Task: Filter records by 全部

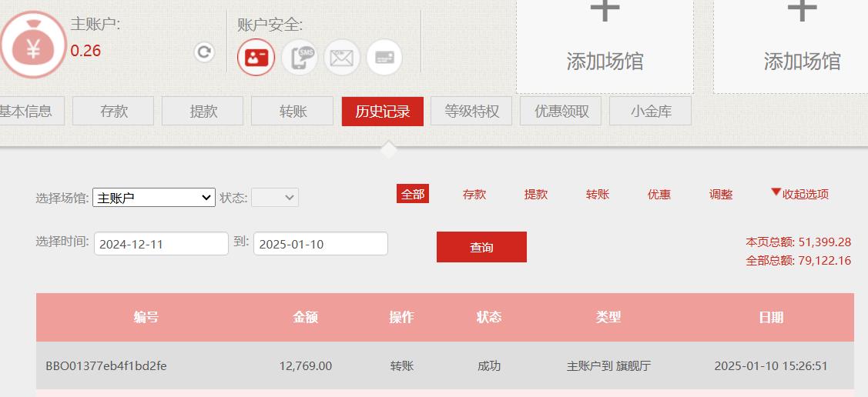Action: coord(412,194)
